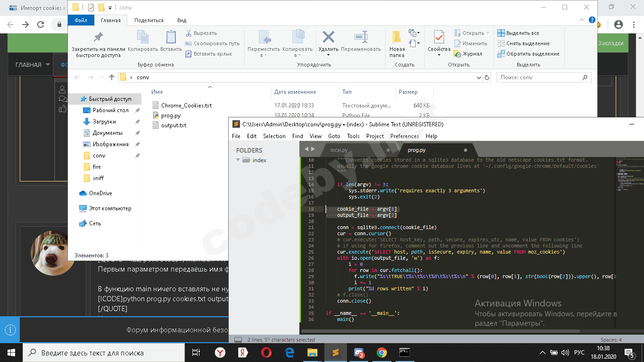Screen dimensions: 644x362
Task: Collapse the index folder in the sidebar
Action: [239, 160]
